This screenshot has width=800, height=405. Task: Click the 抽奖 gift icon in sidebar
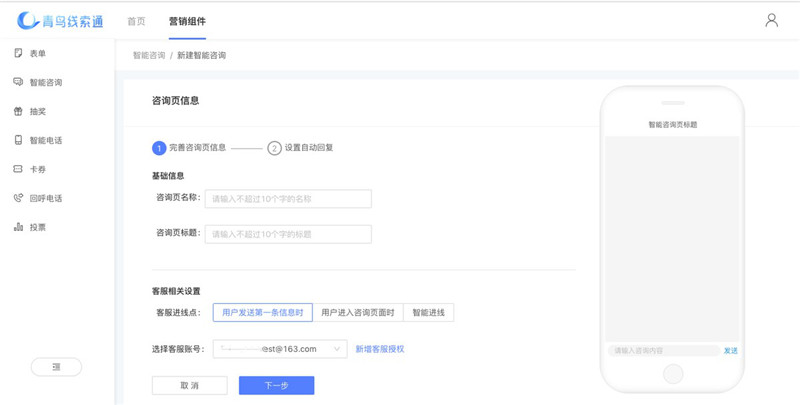pyautogui.click(x=18, y=111)
